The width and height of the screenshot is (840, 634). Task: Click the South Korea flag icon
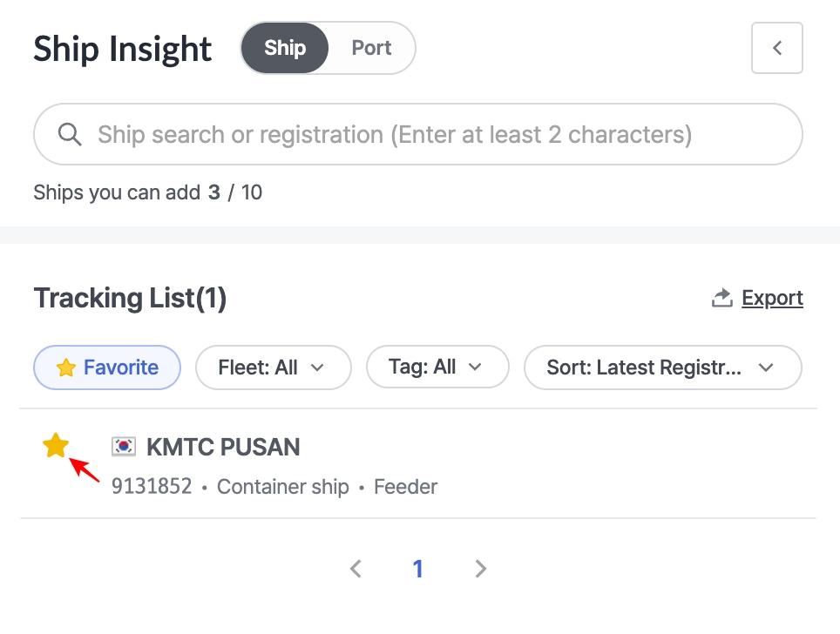125,448
